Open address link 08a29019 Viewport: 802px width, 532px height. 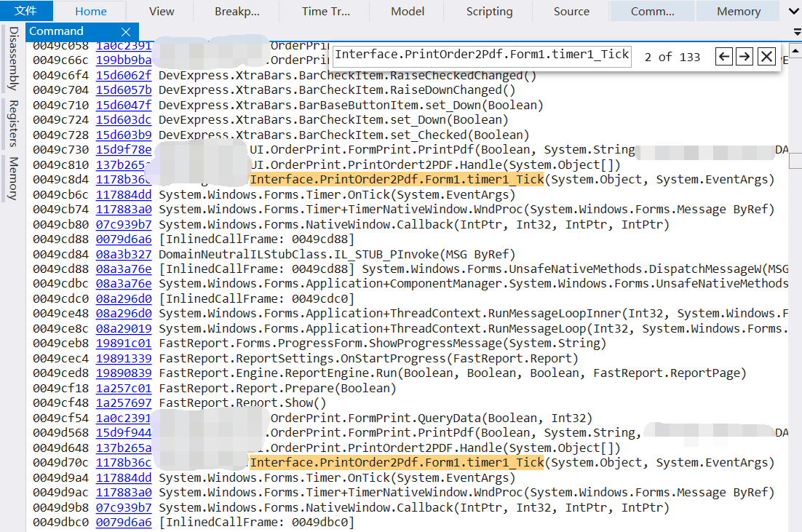tap(124, 329)
